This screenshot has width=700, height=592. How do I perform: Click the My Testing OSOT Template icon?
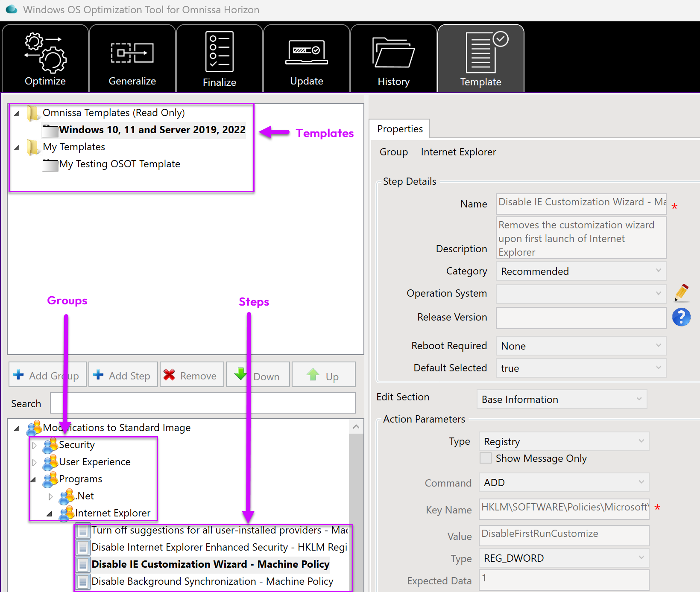coord(50,164)
